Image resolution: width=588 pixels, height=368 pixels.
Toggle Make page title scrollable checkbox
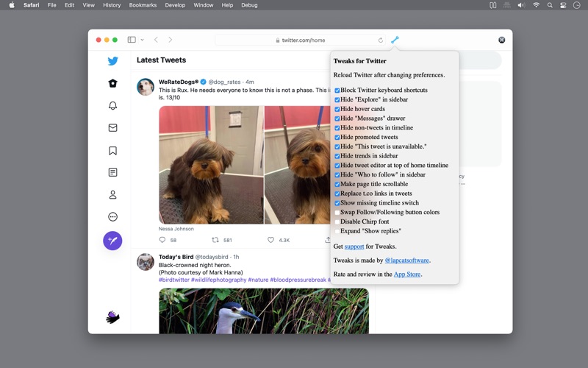337,184
